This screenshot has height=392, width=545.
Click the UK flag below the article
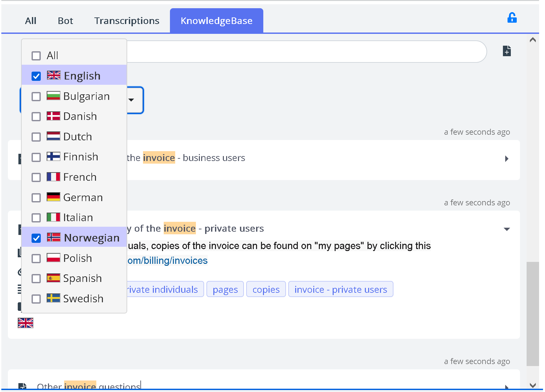[x=26, y=323]
